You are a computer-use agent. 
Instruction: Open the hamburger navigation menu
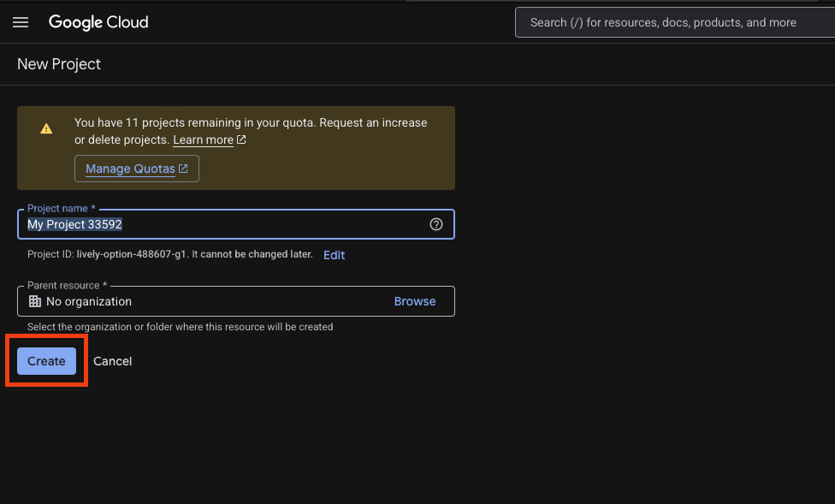[x=21, y=22]
